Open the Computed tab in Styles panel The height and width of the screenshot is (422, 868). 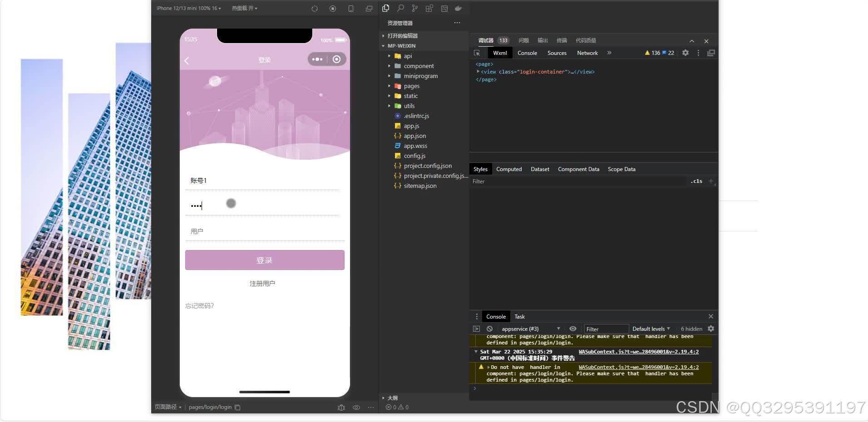pyautogui.click(x=509, y=169)
